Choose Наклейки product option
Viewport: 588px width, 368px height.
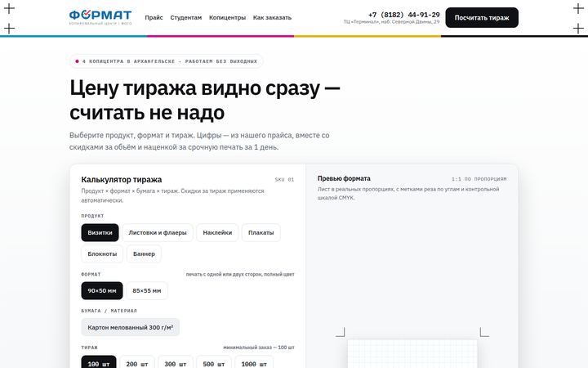tap(217, 232)
